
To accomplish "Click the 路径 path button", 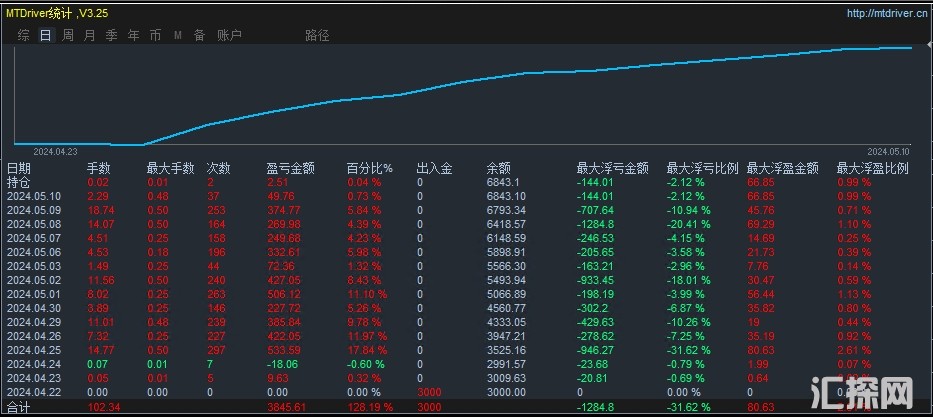I will pos(317,35).
